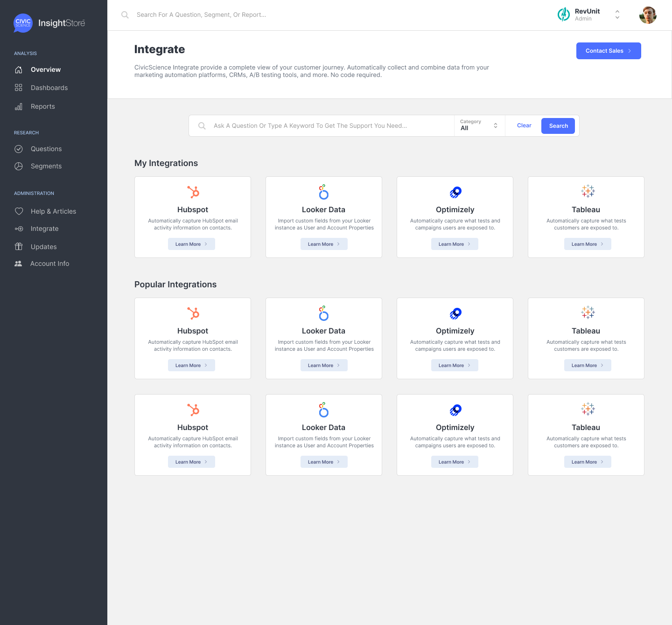Select Segments in the sidebar
Viewport: 672px width, 625px height.
[x=46, y=166]
